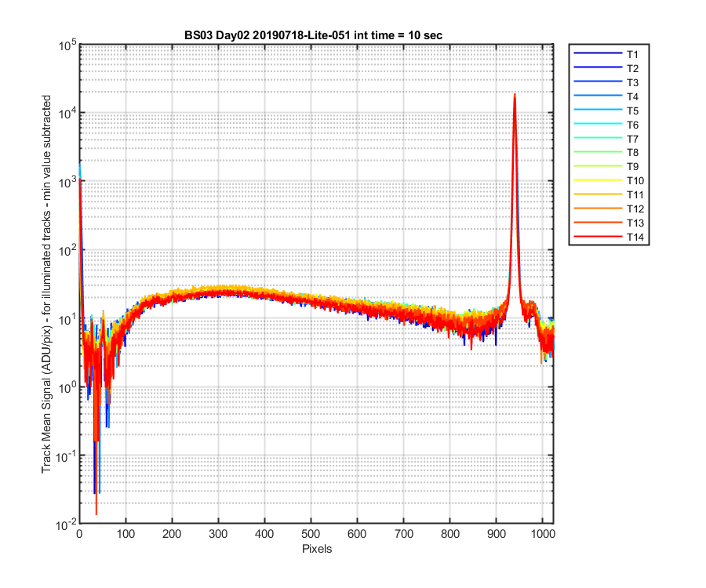Select legend entry T14
706x588 pixels.
tap(609, 237)
